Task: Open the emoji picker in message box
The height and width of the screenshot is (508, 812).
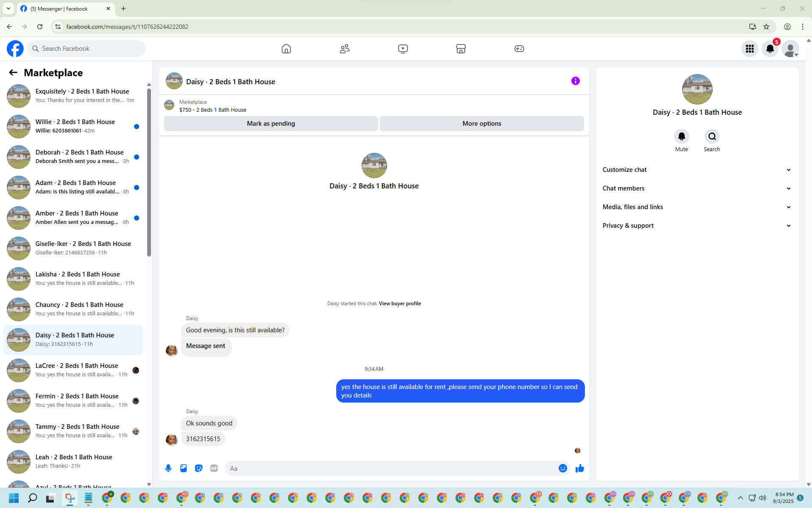Action: pos(562,468)
